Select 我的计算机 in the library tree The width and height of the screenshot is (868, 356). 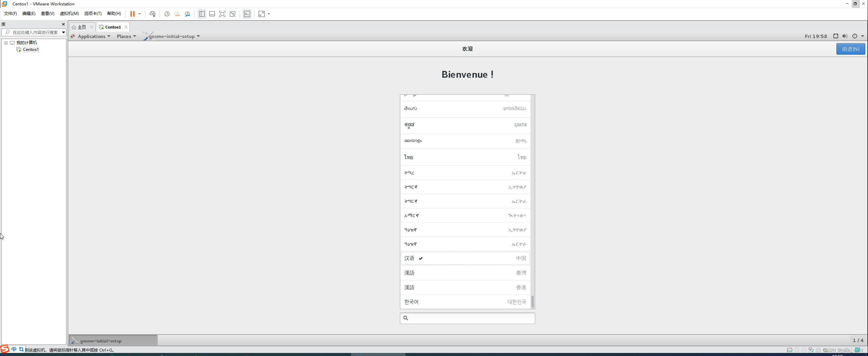[27, 43]
